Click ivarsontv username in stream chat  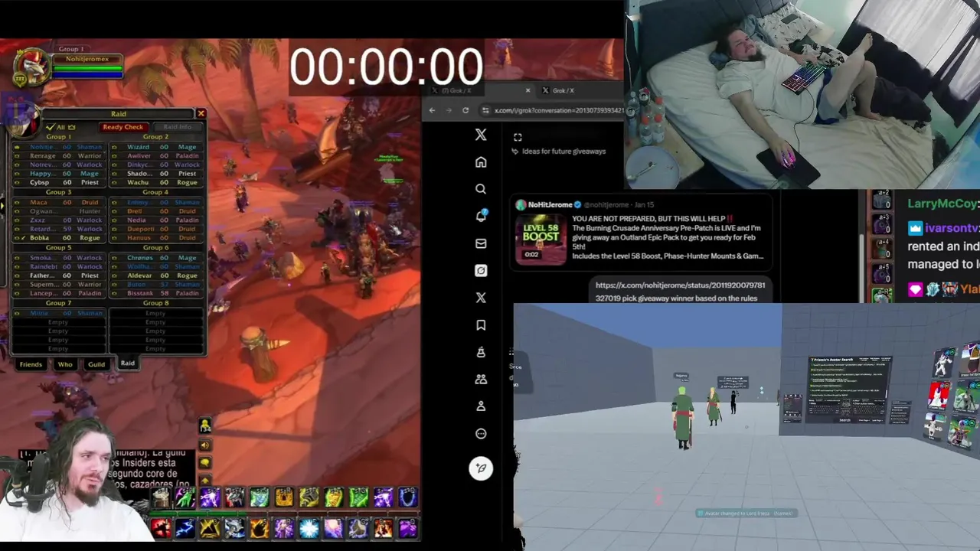pyautogui.click(x=952, y=228)
